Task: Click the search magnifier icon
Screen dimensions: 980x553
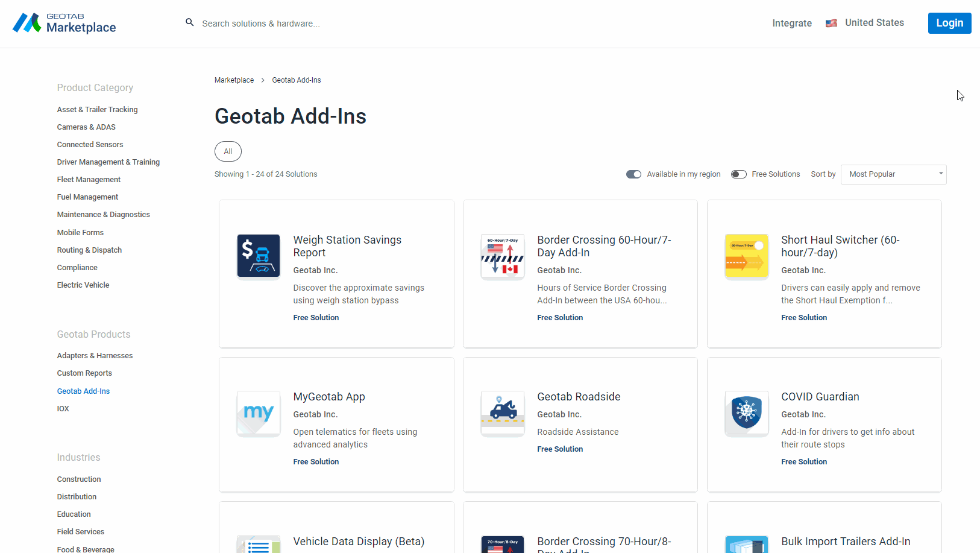Action: coord(189,22)
